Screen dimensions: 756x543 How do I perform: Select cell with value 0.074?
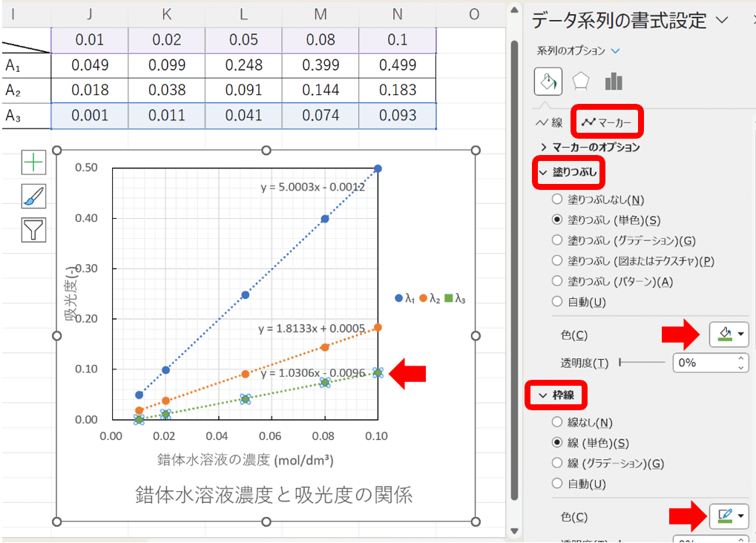321,115
